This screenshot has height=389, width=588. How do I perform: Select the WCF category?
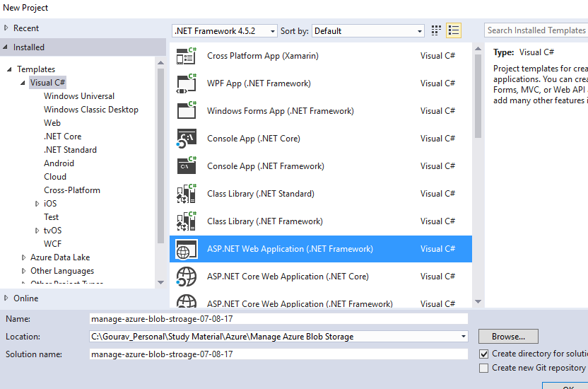point(52,244)
